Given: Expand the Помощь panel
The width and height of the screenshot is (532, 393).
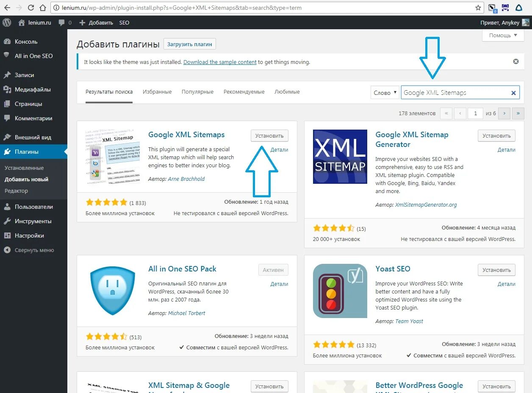Looking at the screenshot, I should coord(502,35).
